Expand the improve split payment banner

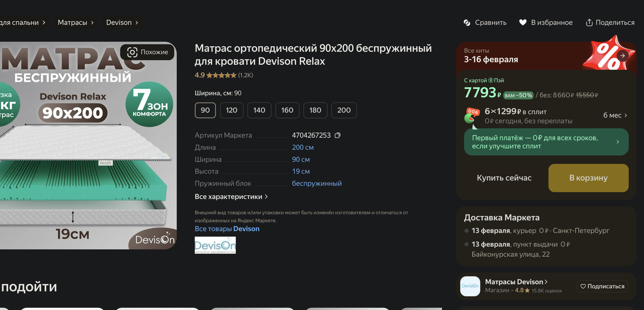coord(546,142)
